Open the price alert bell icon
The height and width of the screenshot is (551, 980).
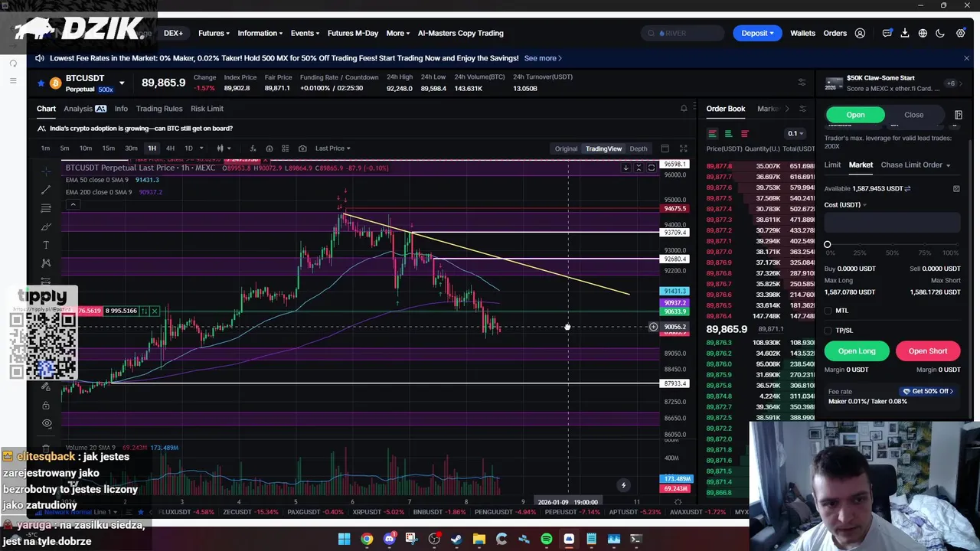coord(684,109)
